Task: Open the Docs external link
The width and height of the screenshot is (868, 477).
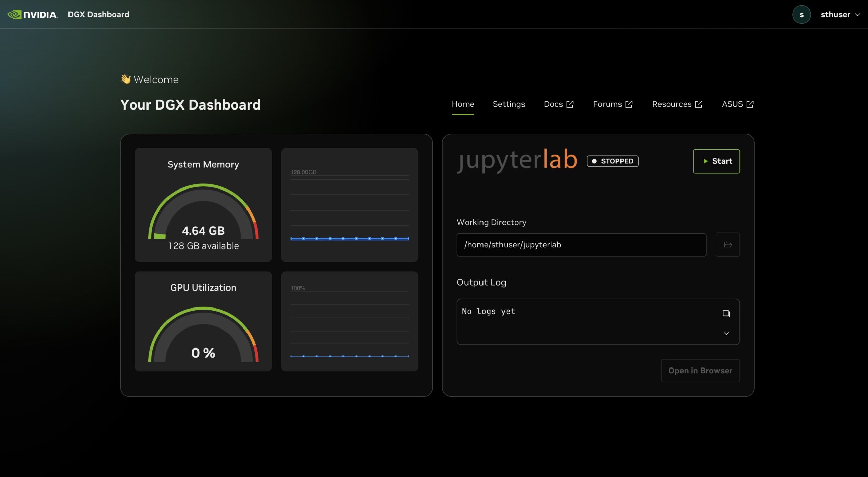Action: click(x=558, y=104)
